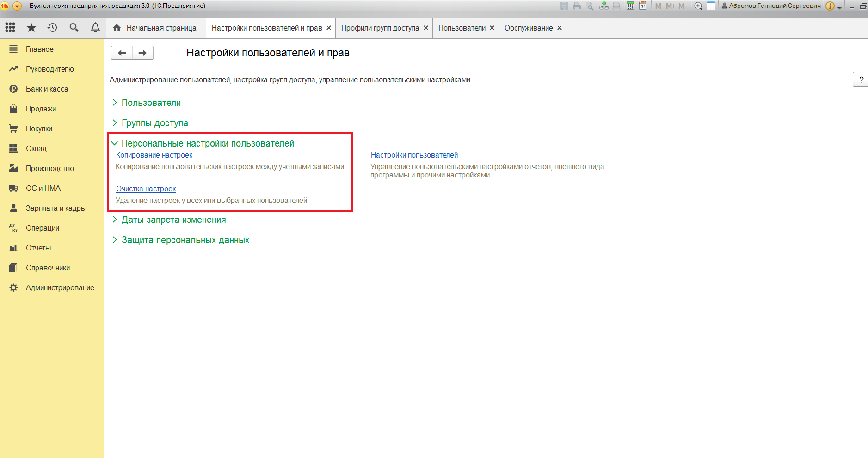Open Администрирование in the sidebar
The image size is (868, 458).
pyautogui.click(x=60, y=287)
